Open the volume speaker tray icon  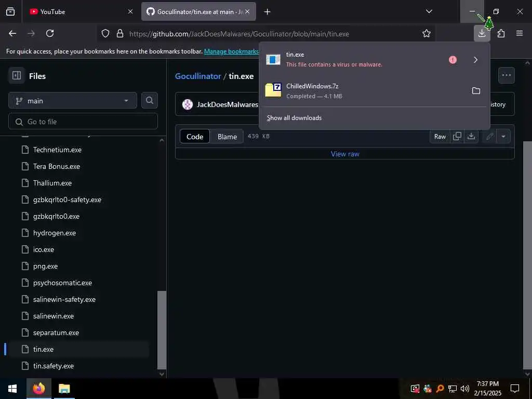click(465, 389)
